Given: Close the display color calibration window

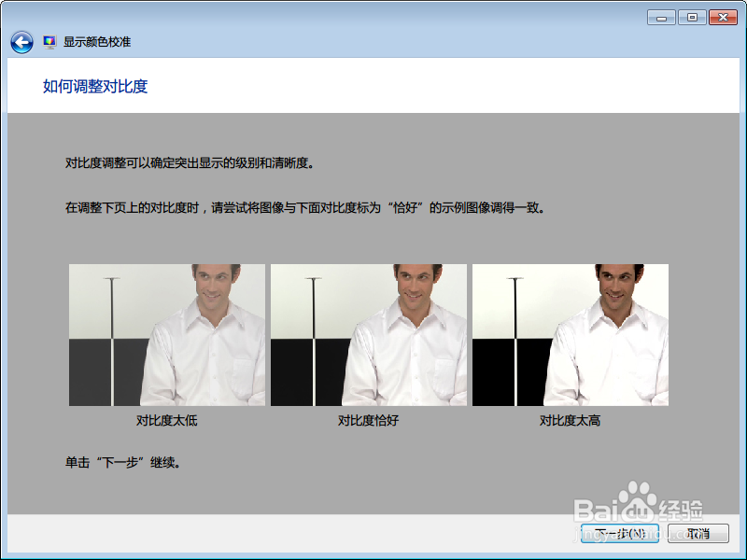Looking at the screenshot, I should [x=723, y=16].
